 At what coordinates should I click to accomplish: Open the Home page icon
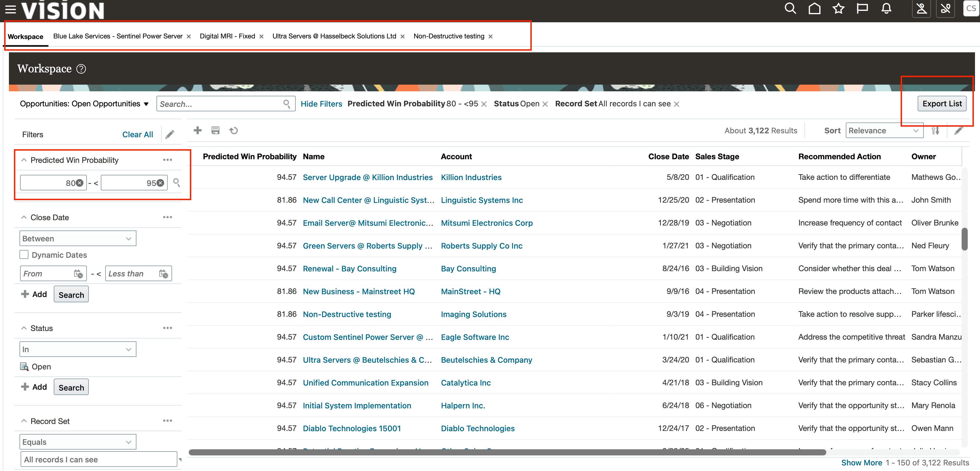click(x=814, y=8)
